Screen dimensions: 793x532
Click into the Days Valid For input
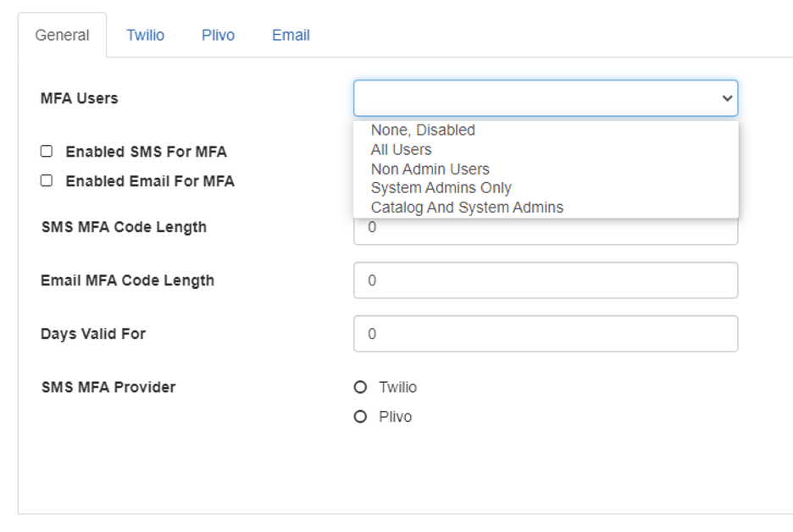[x=546, y=334]
